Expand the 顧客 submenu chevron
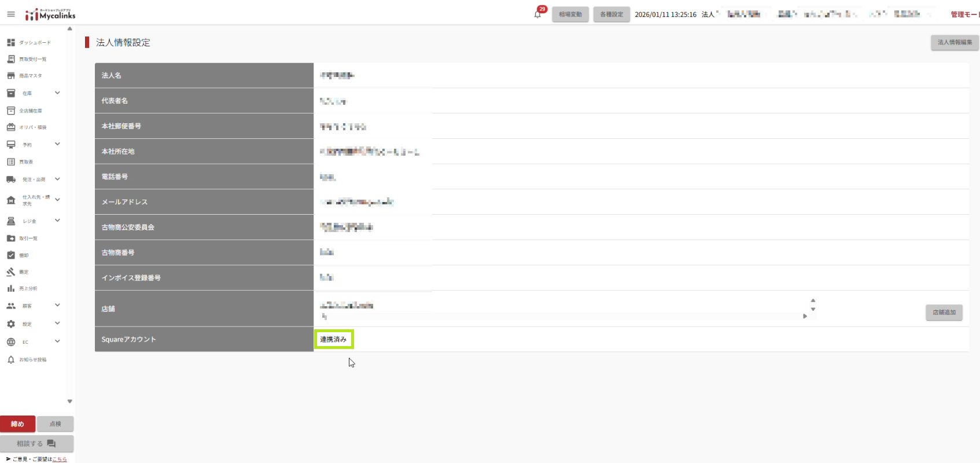Screen dimensions: 980x463 click(x=57, y=305)
